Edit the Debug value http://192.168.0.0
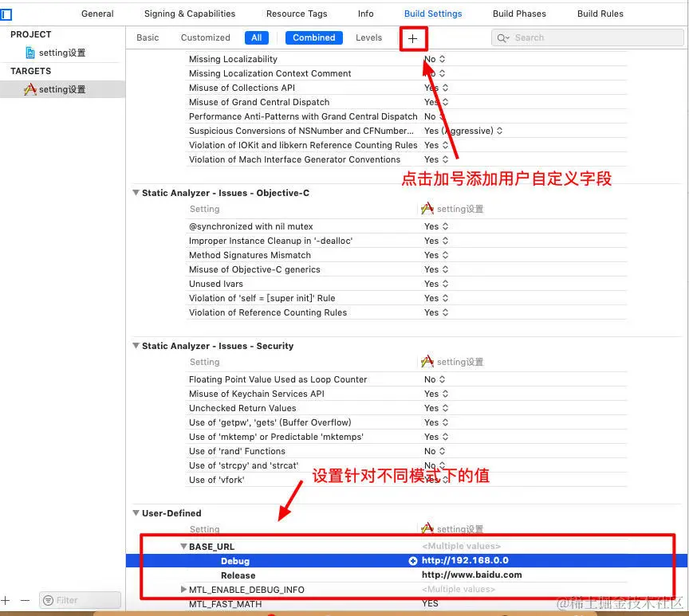 465,561
